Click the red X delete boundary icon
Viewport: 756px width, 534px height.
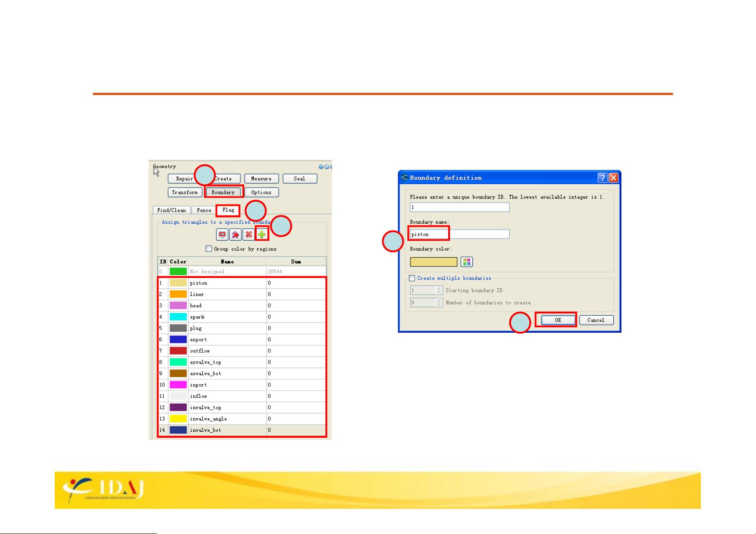249,234
